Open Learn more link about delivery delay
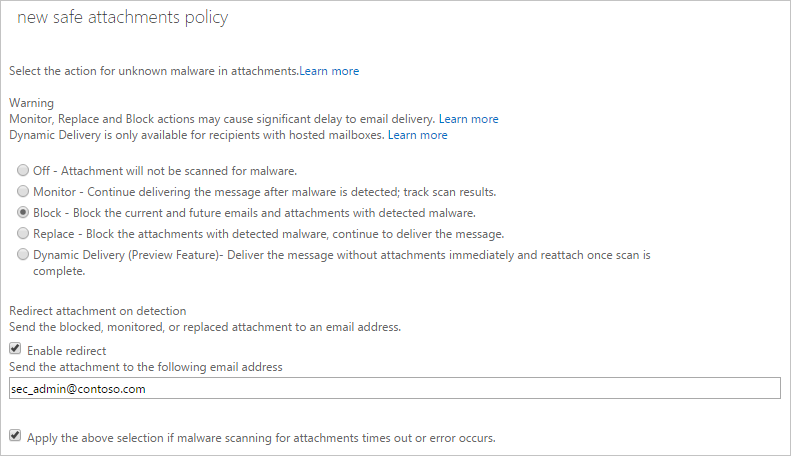791x456 pixels. [468, 119]
